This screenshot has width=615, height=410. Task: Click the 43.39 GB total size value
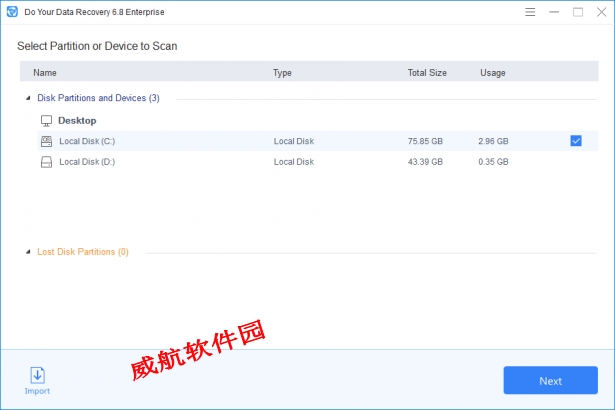pos(425,162)
